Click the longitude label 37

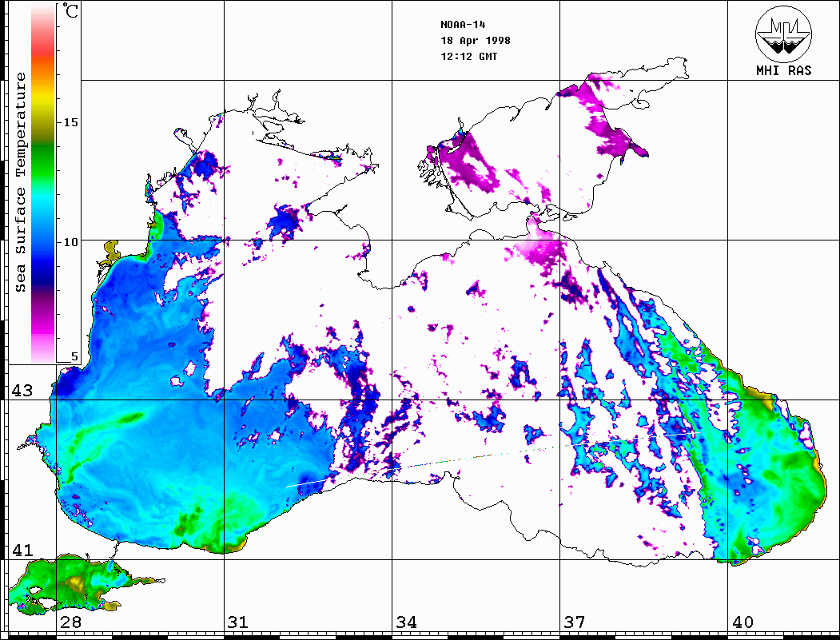tap(575, 622)
